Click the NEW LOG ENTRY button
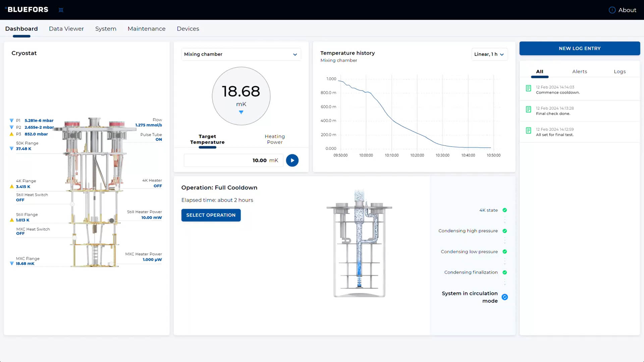This screenshot has width=644, height=362. click(x=580, y=48)
